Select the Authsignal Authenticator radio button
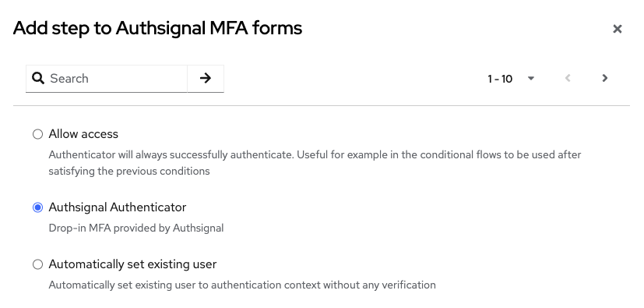644x308 pixels. click(x=37, y=207)
